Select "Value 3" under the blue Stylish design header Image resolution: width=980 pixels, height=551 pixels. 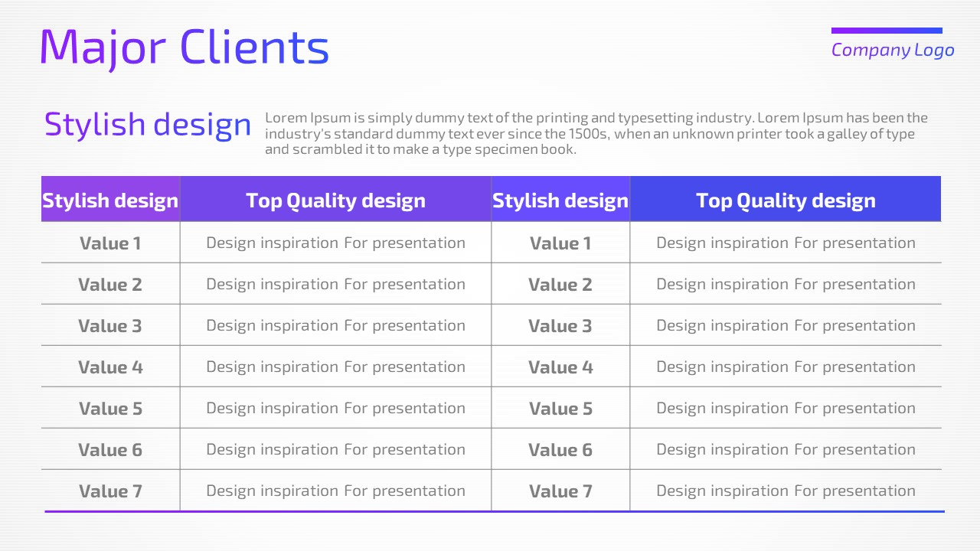point(560,326)
